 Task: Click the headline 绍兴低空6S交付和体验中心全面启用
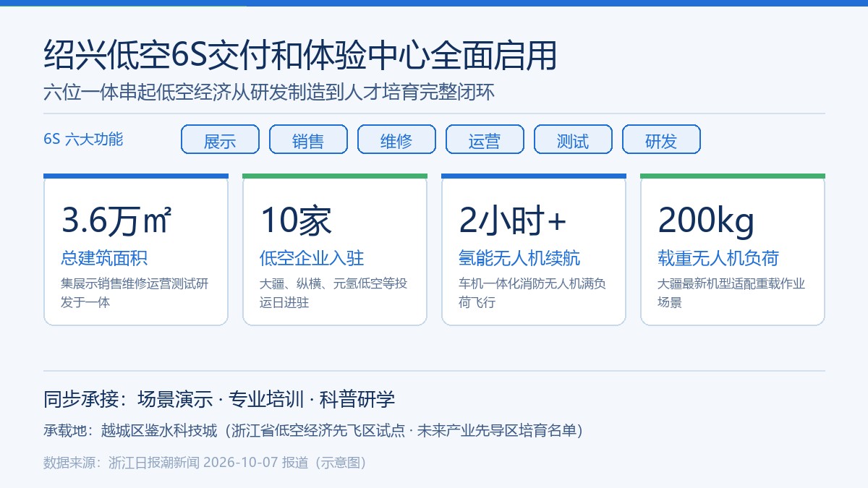300,55
